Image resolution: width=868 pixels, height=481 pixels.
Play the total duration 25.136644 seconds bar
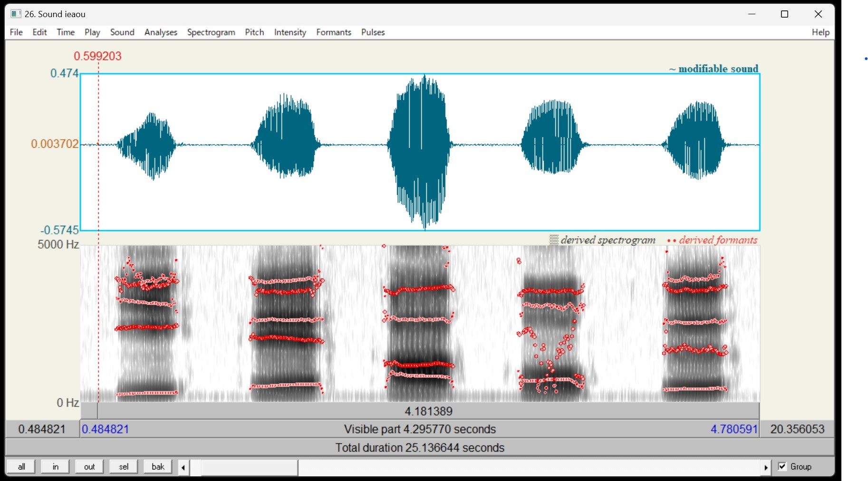[x=420, y=448]
